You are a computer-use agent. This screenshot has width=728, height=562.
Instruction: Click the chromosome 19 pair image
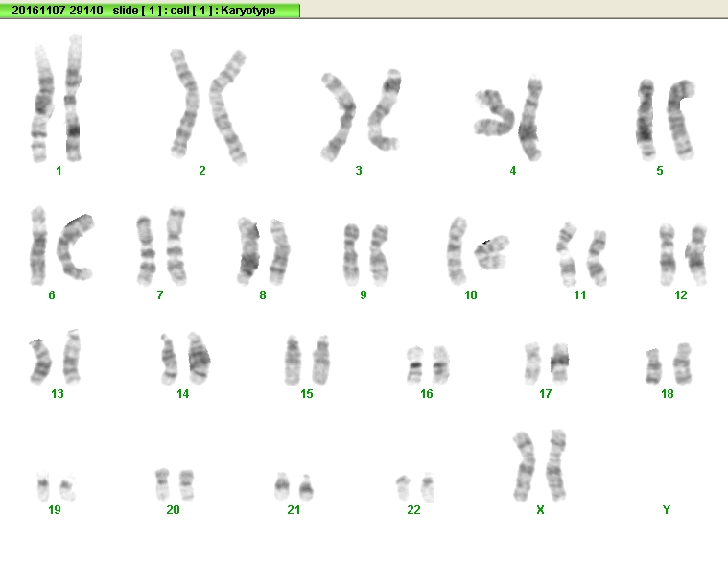56,486
